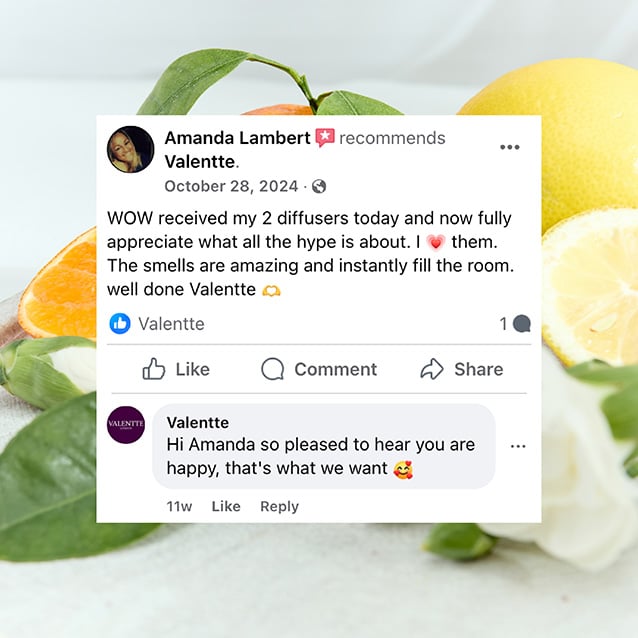Like Valentte's comment reply
Viewport: 638px width, 638px height.
226,506
